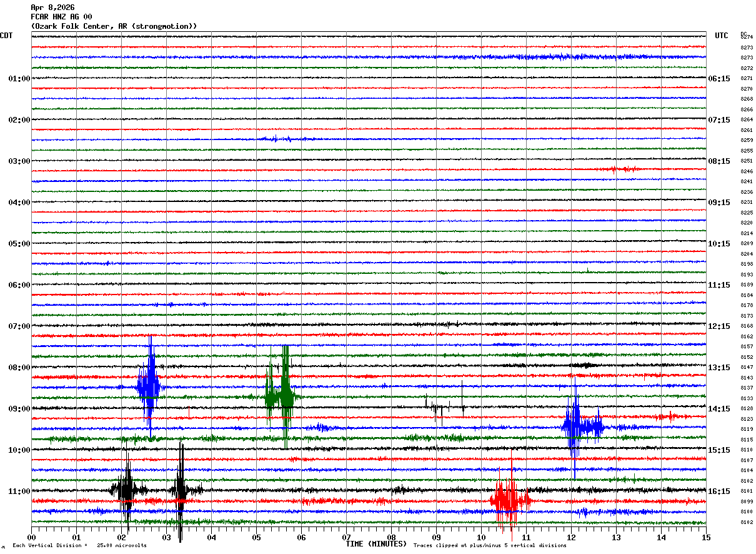Click the 12:15 UTC time label

[719, 326]
